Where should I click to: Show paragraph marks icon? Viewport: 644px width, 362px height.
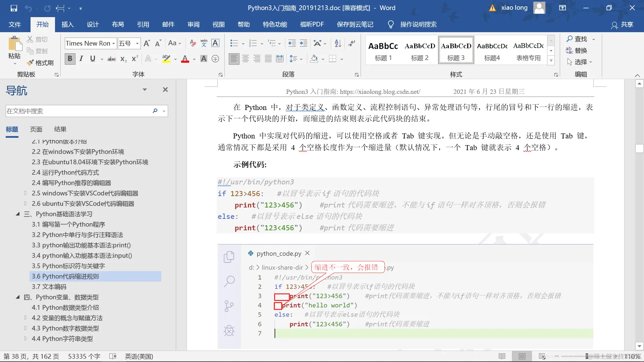[x=352, y=43]
